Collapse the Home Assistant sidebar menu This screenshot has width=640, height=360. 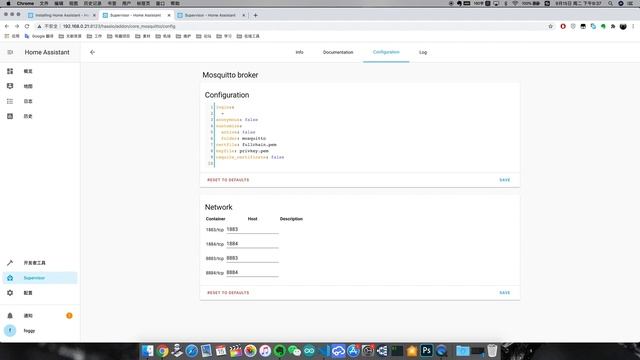10,52
